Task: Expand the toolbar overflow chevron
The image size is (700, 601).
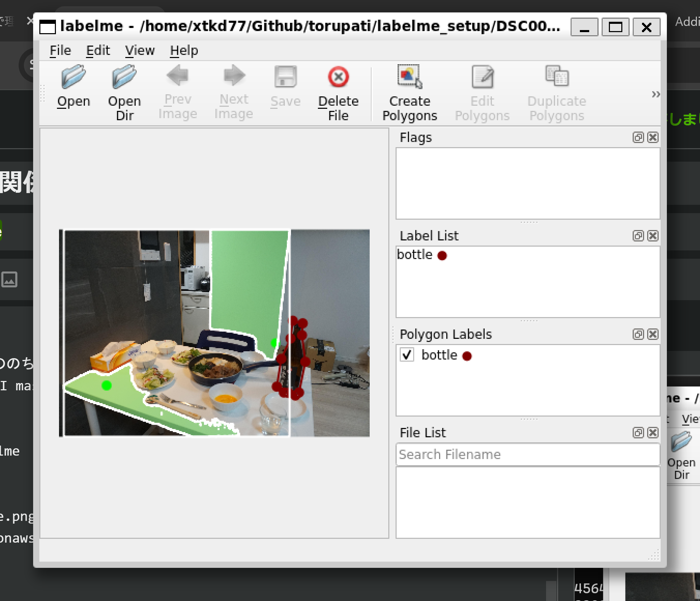Action: [655, 94]
